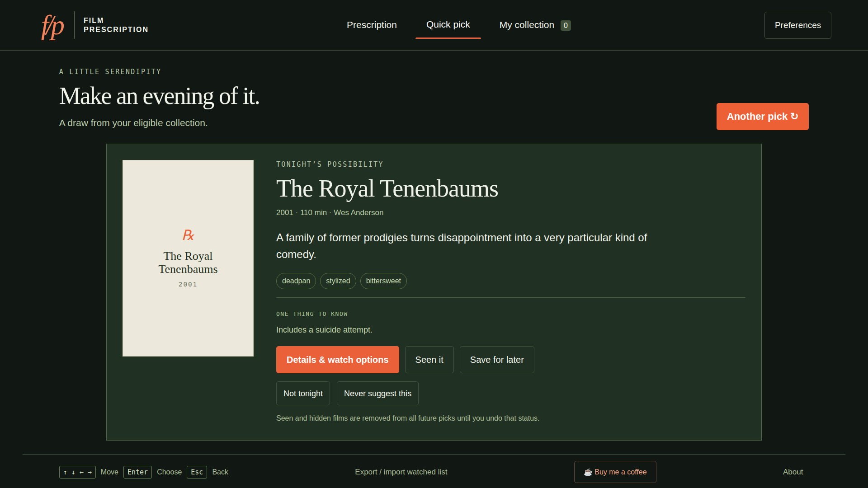The width and height of the screenshot is (868, 488).
Task: Click The Royal Tenenbaums poster thumbnail
Action: (x=188, y=258)
